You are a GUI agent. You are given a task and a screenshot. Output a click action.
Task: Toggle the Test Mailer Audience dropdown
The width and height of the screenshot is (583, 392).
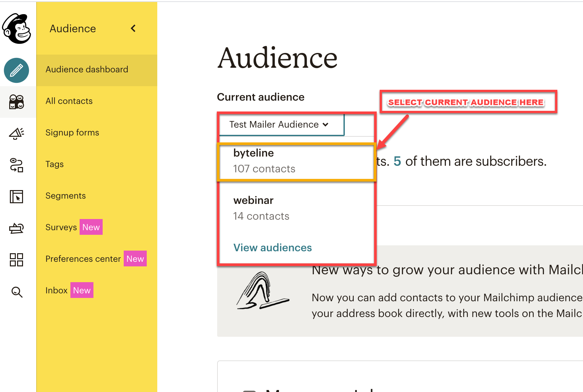coord(281,125)
